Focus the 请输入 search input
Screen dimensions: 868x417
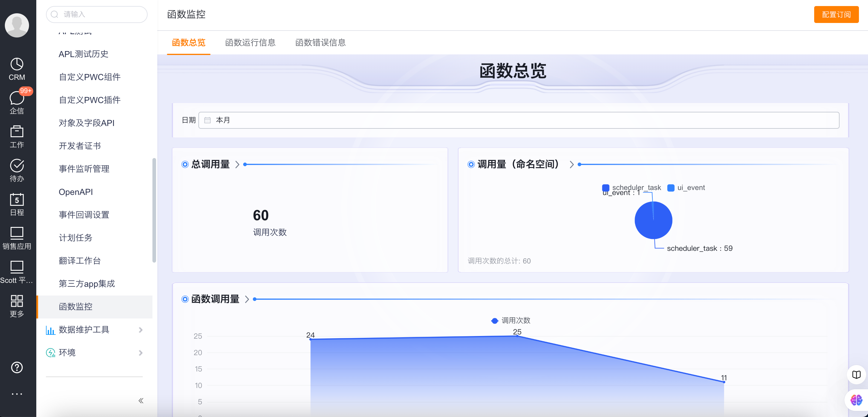point(97,14)
